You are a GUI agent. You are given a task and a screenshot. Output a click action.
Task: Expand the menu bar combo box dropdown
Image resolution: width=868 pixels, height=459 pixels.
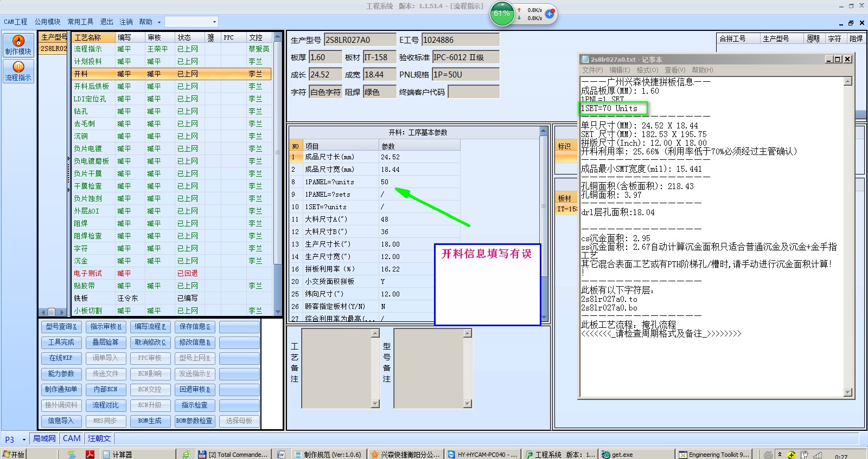(214, 22)
